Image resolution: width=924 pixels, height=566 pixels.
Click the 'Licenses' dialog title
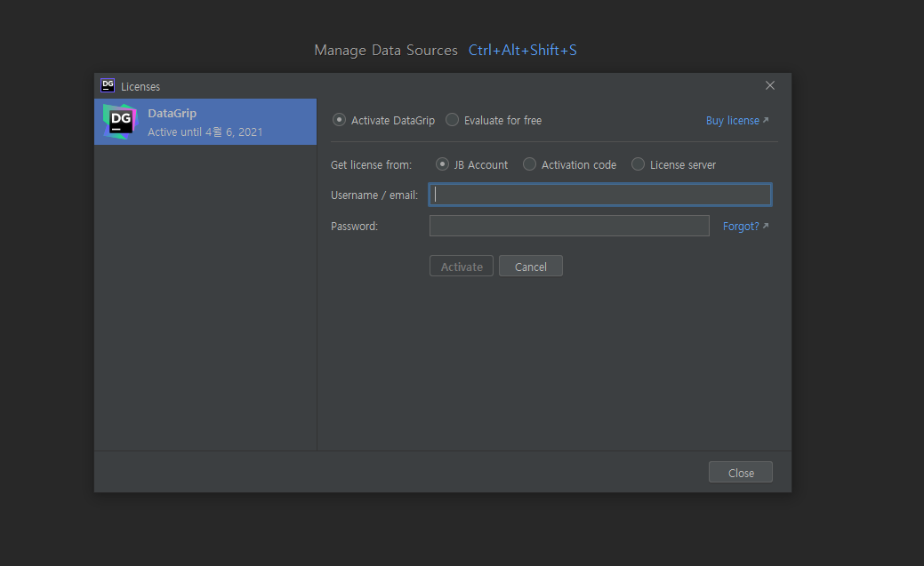141,86
